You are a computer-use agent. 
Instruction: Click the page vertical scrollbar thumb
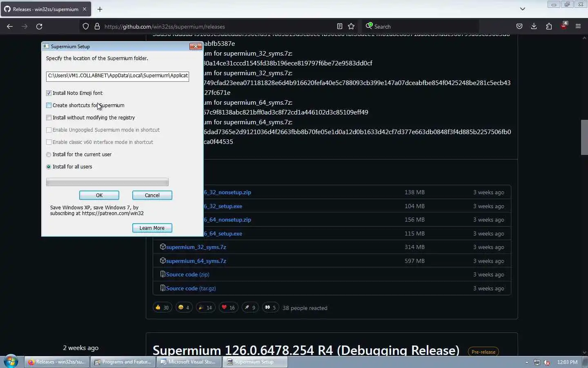pyautogui.click(x=584, y=137)
